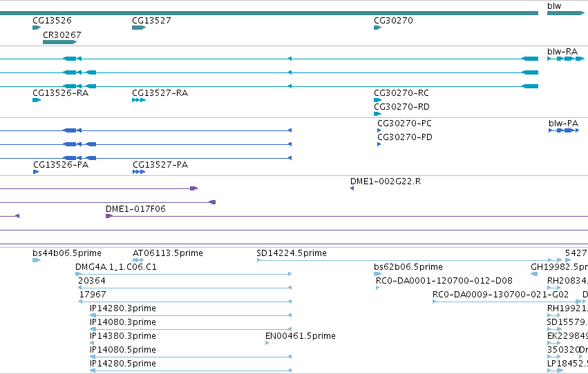Click the 20364 EST label
This screenshot has height=374, width=588.
point(91,281)
